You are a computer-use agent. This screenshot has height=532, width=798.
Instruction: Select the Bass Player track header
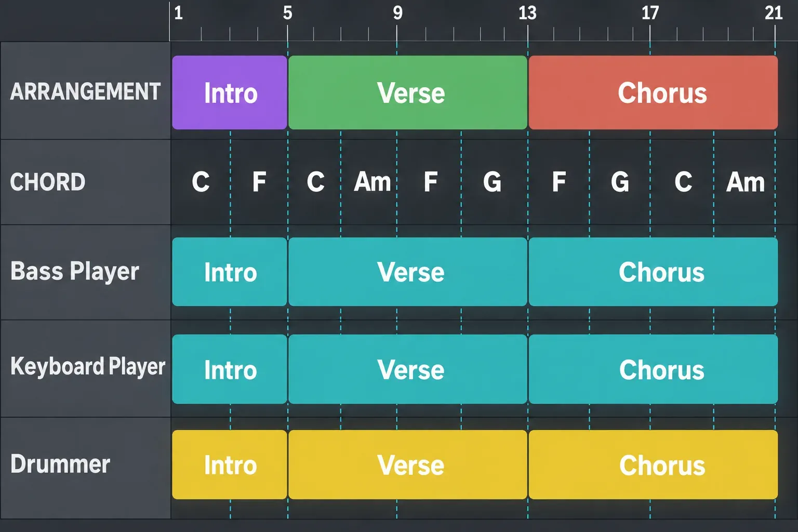[x=85, y=272]
